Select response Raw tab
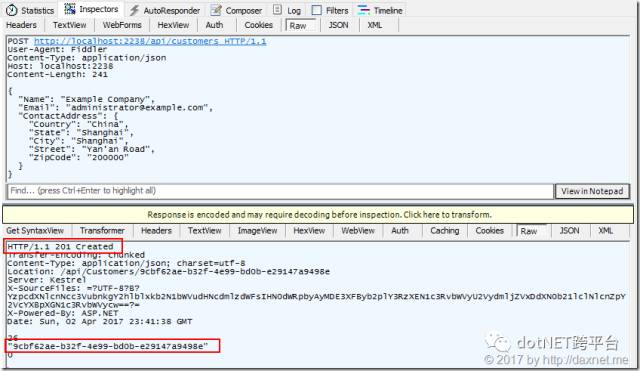This screenshot has width=640, height=371. pyautogui.click(x=531, y=231)
